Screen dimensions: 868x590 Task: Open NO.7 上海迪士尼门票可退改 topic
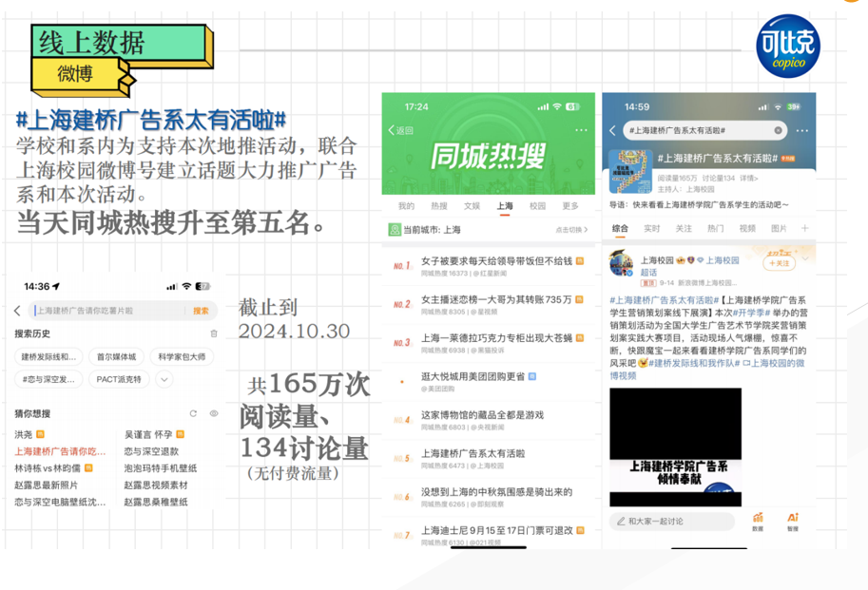489,534
